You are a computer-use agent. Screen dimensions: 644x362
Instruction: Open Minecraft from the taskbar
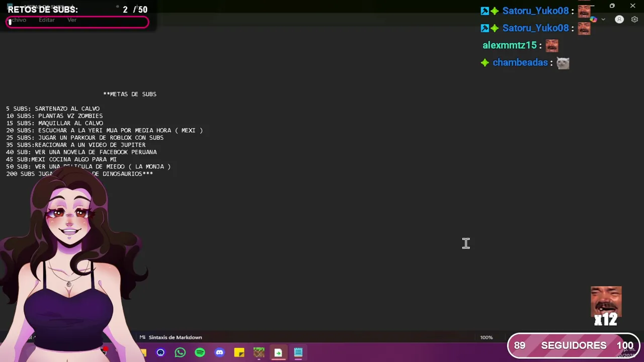point(259,352)
